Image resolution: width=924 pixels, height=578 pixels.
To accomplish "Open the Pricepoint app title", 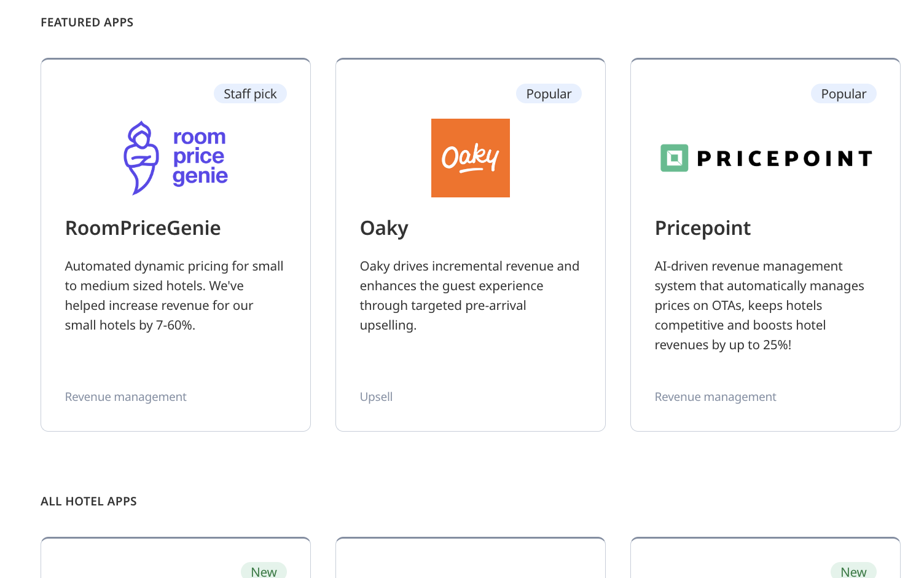I will point(702,228).
